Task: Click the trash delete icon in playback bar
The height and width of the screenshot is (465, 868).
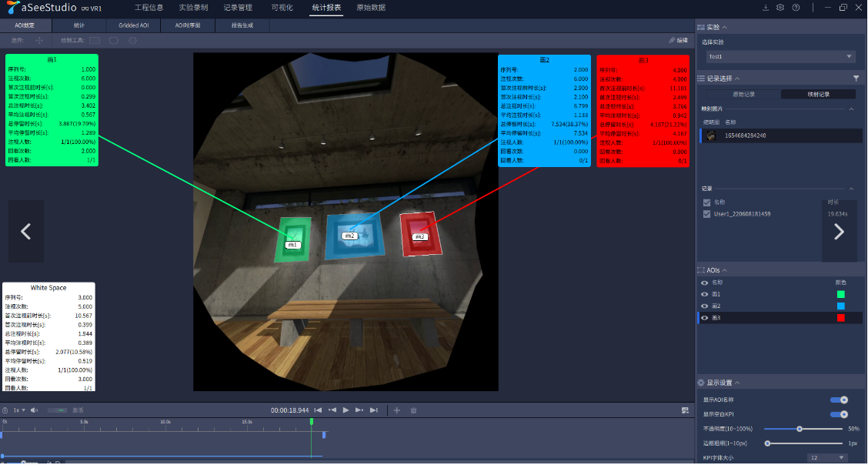Action: [x=413, y=410]
